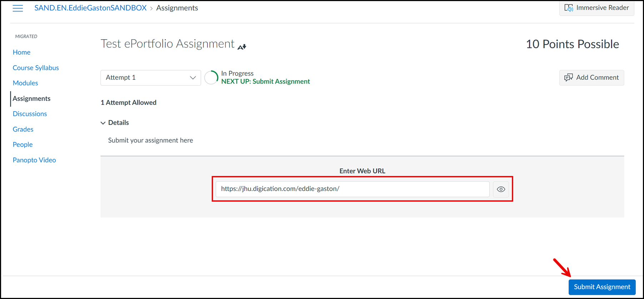Image resolution: width=644 pixels, height=299 pixels.
Task: Click the 10 Points Possible text
Action: coord(572,44)
